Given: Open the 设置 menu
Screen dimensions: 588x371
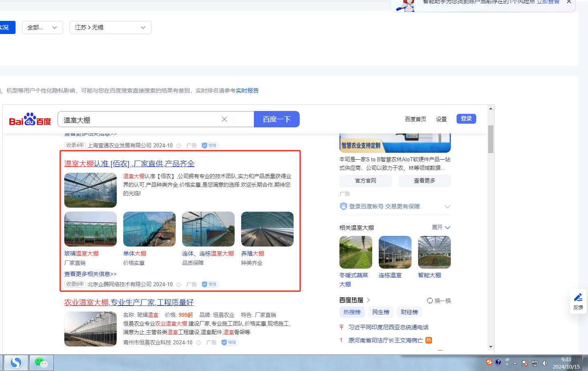Looking at the screenshot, I should [x=441, y=119].
